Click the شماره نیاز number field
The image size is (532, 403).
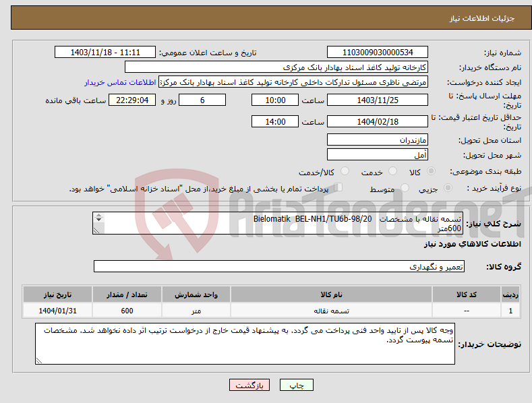(378, 53)
